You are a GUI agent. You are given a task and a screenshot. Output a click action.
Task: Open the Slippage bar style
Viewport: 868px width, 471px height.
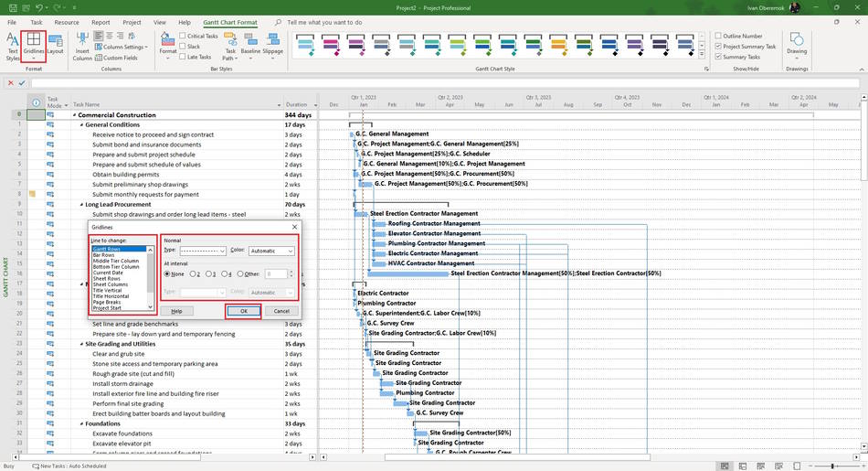click(x=272, y=44)
